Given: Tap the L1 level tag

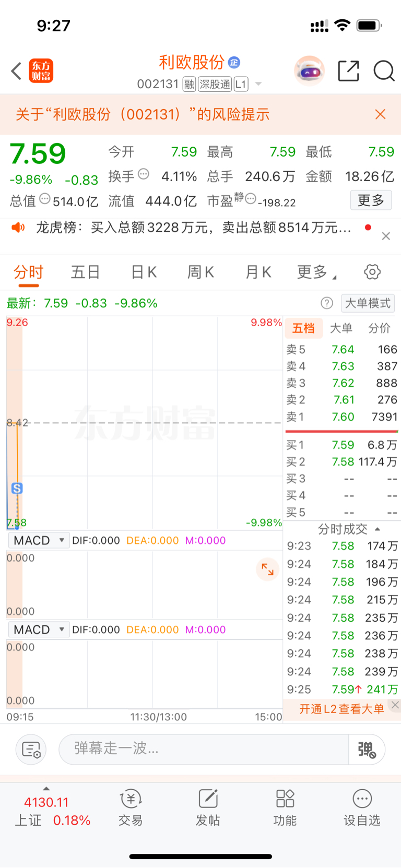Looking at the screenshot, I should coord(241,84).
